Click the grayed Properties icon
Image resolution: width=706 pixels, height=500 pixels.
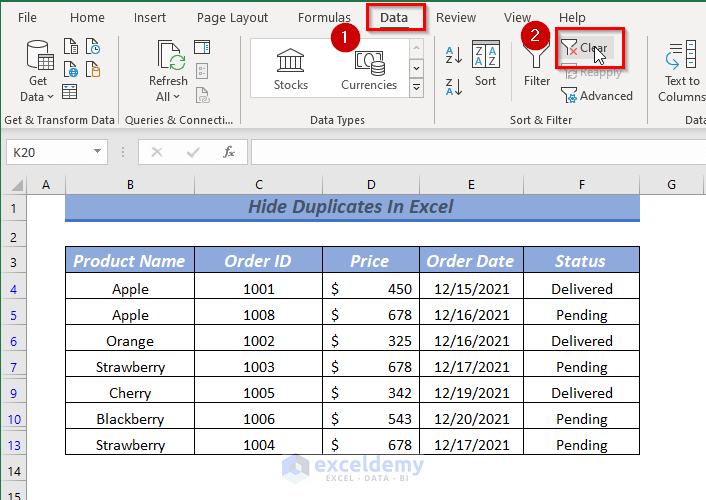tap(202, 71)
